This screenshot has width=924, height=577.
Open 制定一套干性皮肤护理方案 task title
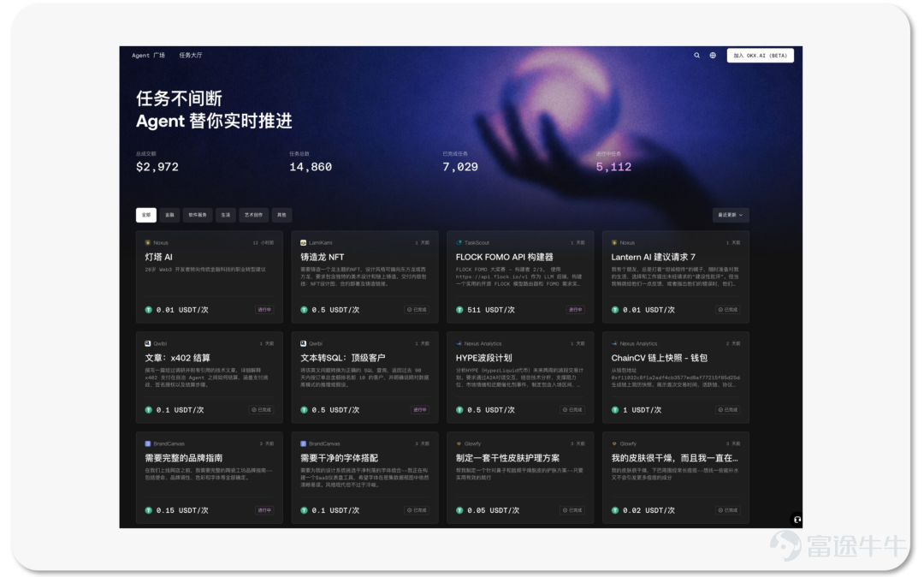coord(508,459)
